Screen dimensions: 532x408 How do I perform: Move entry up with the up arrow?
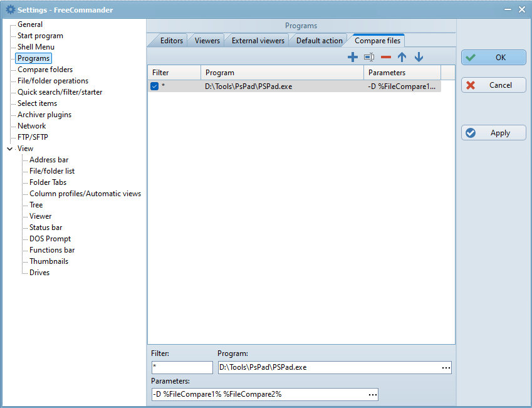[402, 58]
